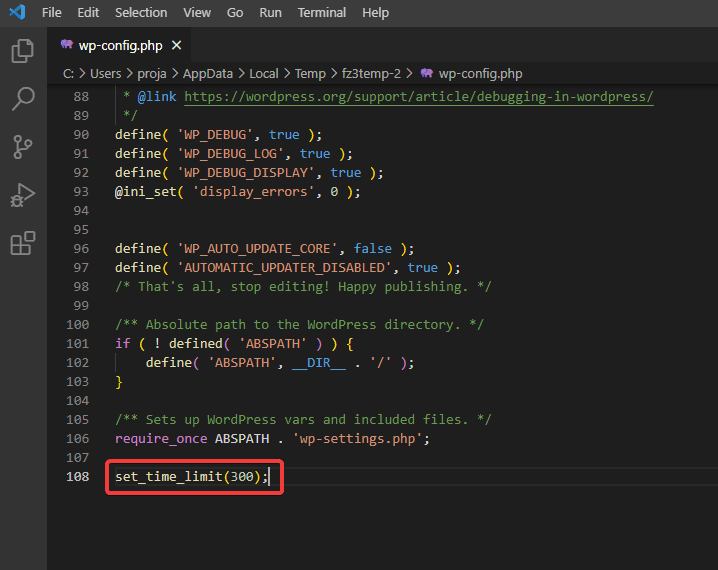The image size is (718, 570).
Task: Click 'WP_DEBUG_LOG' string on line 91
Action: [230, 153]
